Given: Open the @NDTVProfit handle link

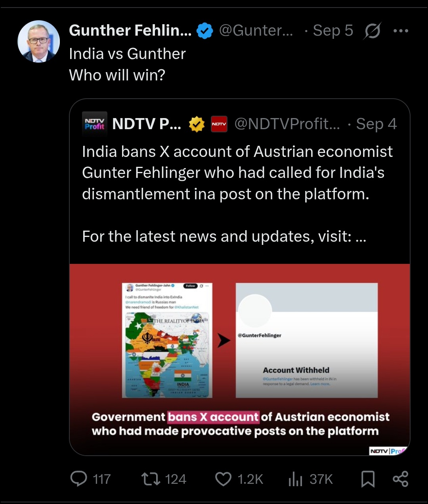Looking at the screenshot, I should pos(287,124).
